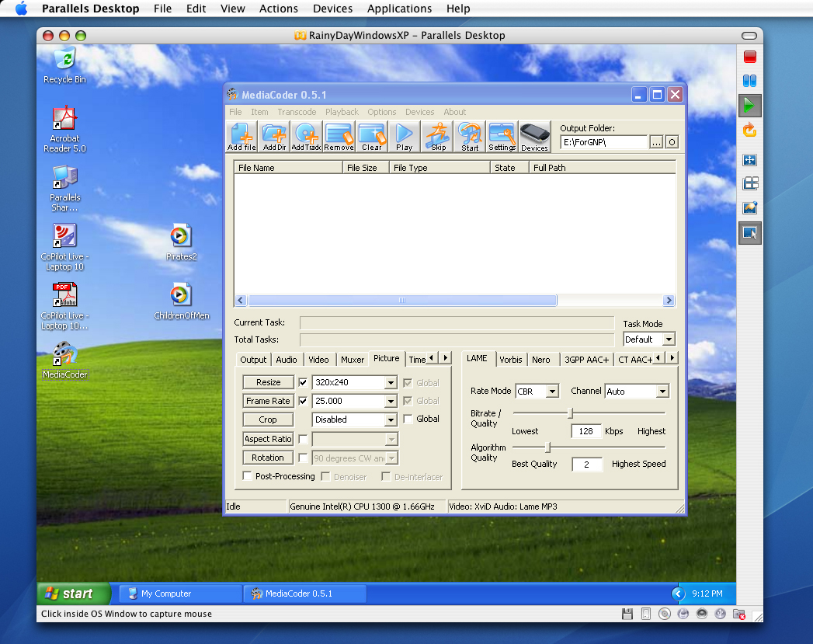Open the Frame Rate 25.000 dropdown
Viewport: 813px width, 644px height.
point(391,402)
